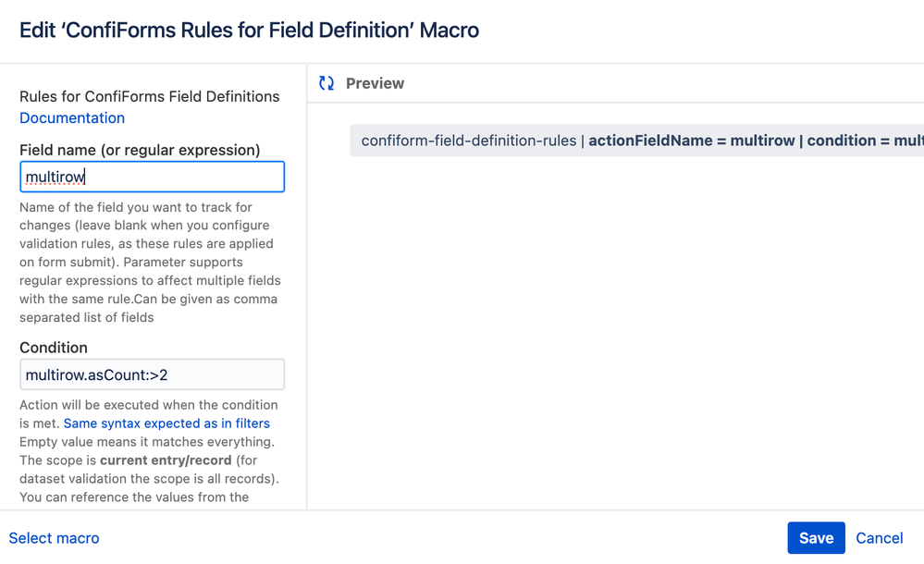Click the Preview header label
Image resolution: width=924 pixels, height=564 pixels.
[x=375, y=84]
